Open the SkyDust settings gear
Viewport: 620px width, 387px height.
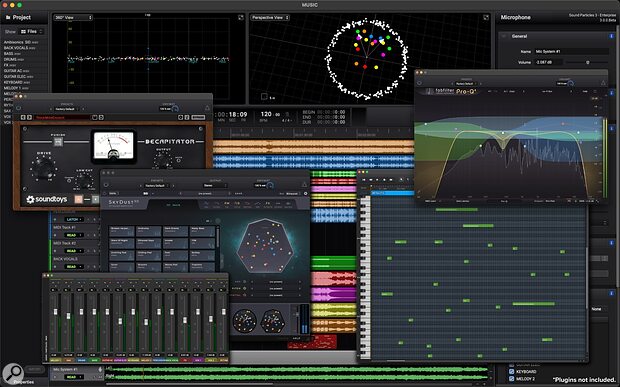pos(305,194)
